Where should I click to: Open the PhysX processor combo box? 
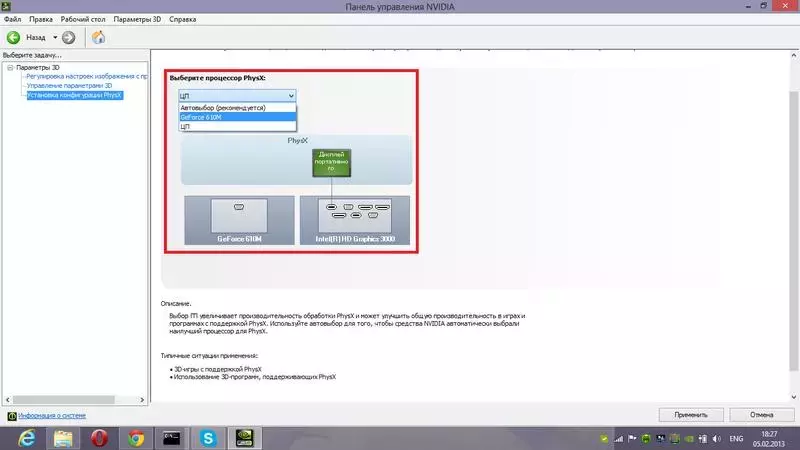click(x=237, y=96)
